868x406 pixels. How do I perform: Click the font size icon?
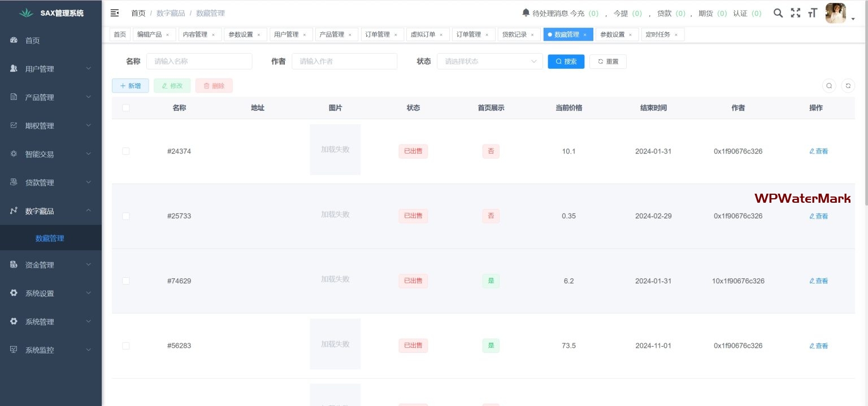tap(813, 13)
